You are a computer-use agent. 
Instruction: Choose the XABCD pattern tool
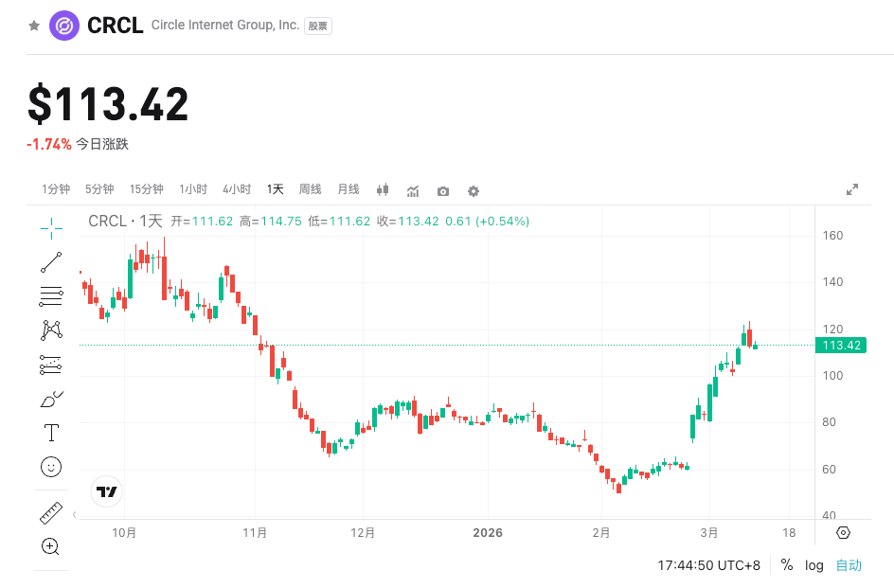tap(50, 330)
